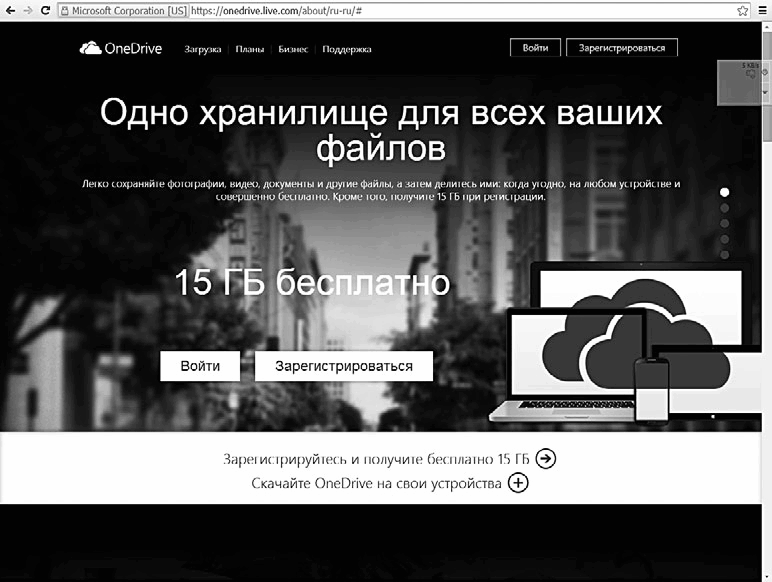Click the Microsoft Corporation [US] security badge

click(123, 10)
